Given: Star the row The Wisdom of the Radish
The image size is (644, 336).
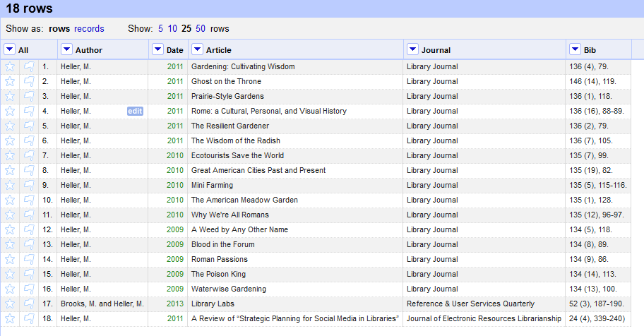Looking at the screenshot, I should pyautogui.click(x=10, y=141).
